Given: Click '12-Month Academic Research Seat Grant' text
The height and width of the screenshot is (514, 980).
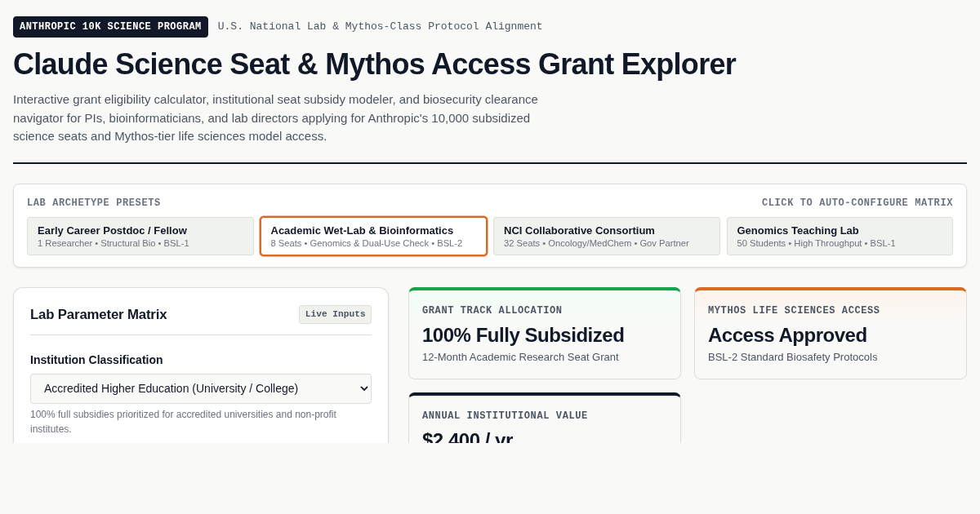Looking at the screenshot, I should point(520,357).
